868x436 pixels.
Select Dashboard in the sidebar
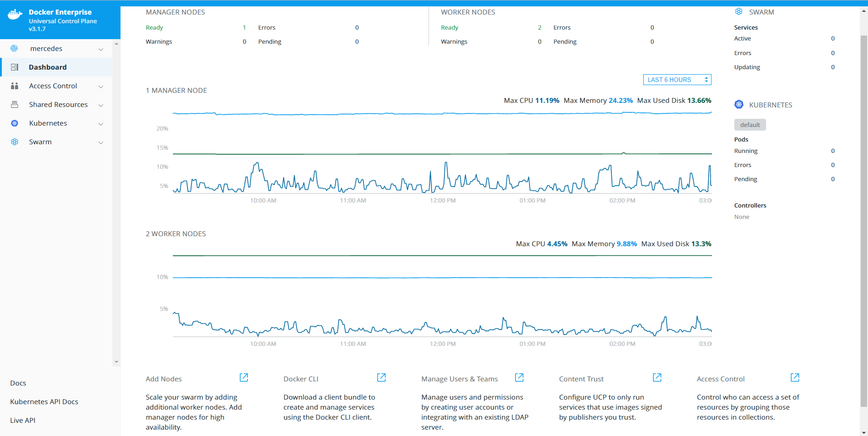point(56,67)
